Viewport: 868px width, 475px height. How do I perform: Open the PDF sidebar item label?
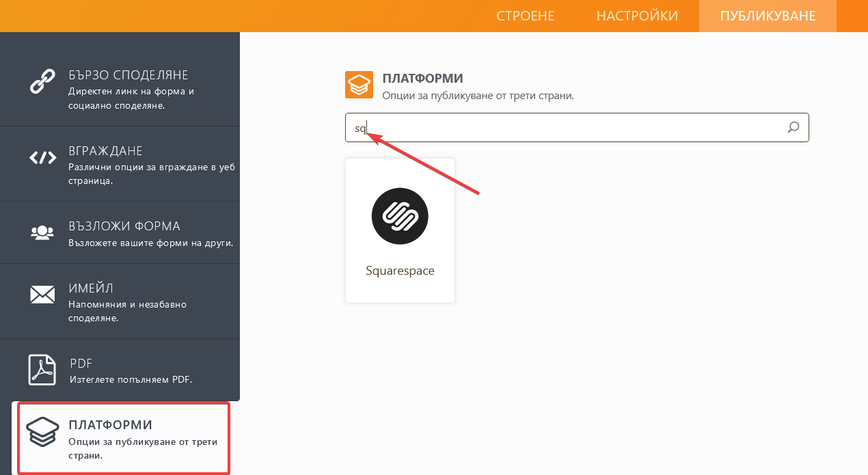click(81, 363)
